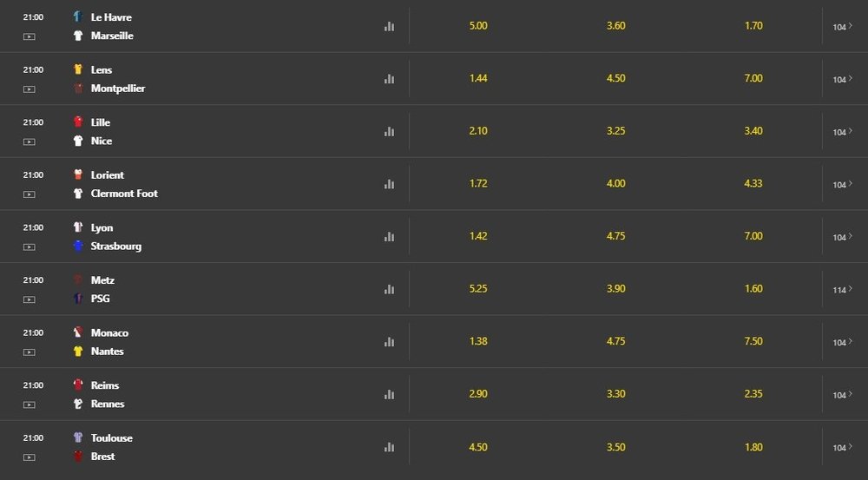View stats chart for Lille vs Nice
The width and height of the screenshot is (868, 480).
[389, 131]
